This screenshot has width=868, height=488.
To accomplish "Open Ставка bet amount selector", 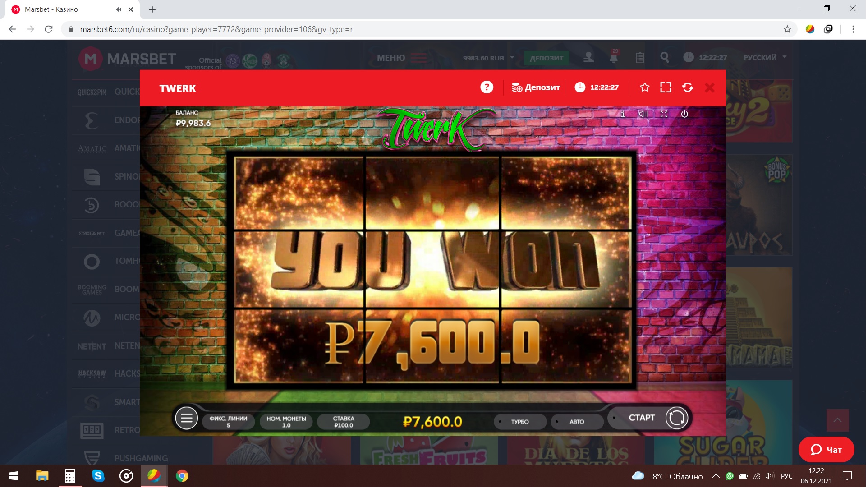I will coord(344,423).
